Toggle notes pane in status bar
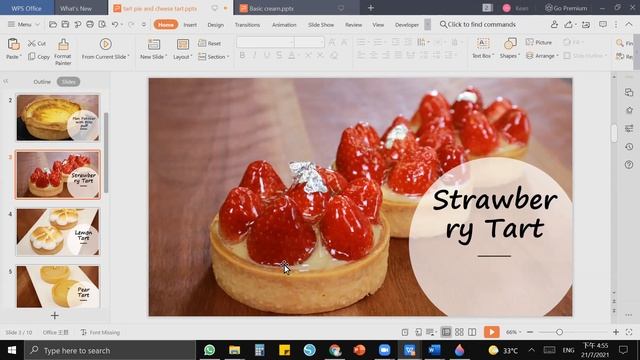Screen dimensions: 640x360 coord(431,332)
